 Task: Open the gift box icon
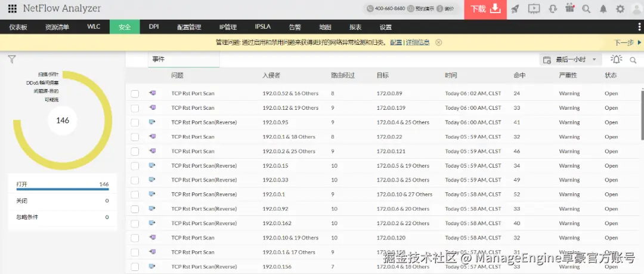(569, 8)
